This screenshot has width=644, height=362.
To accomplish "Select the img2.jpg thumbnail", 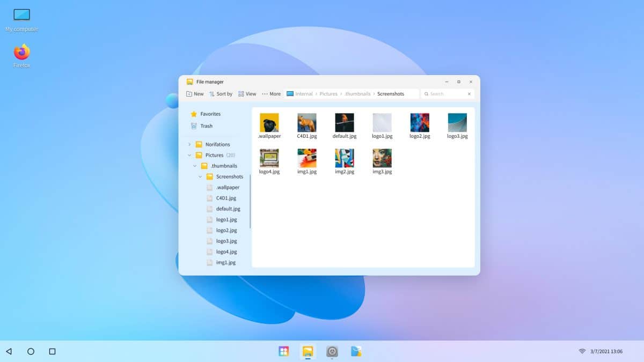I will point(344,158).
